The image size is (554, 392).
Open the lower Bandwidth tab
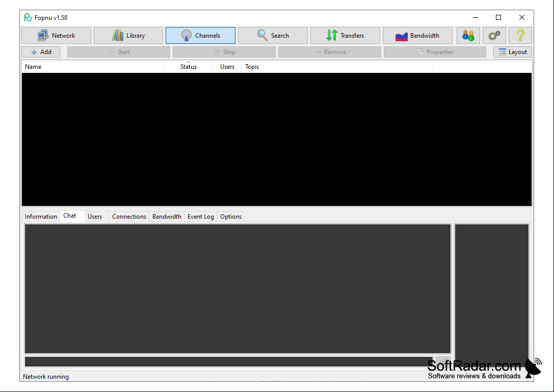[167, 216]
